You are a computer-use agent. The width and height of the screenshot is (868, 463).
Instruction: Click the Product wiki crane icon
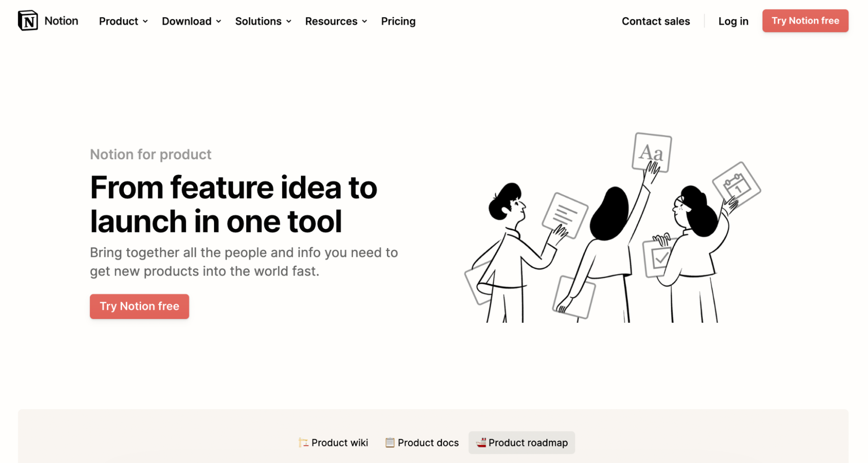pyautogui.click(x=304, y=443)
